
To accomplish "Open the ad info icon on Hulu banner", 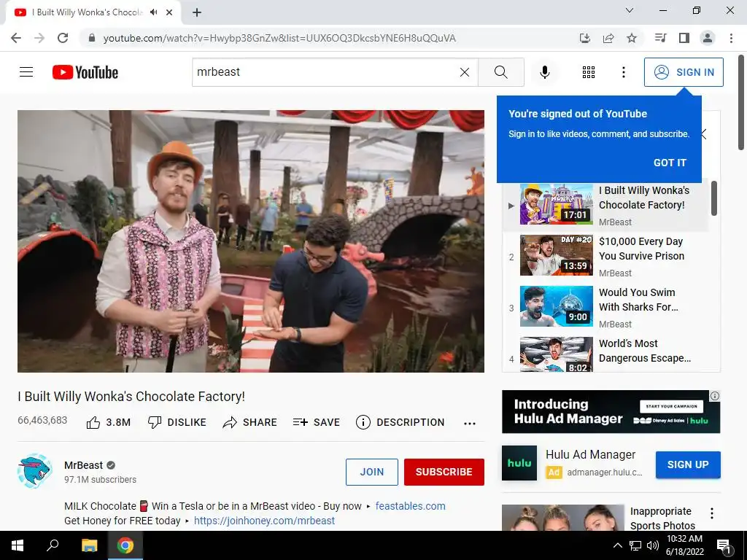I will (x=715, y=396).
